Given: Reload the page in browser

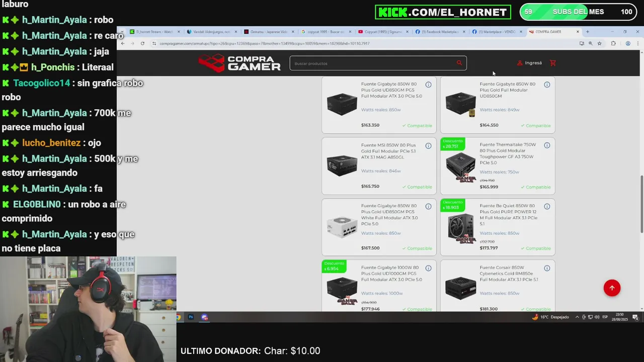Looking at the screenshot, I should pyautogui.click(x=142, y=43).
